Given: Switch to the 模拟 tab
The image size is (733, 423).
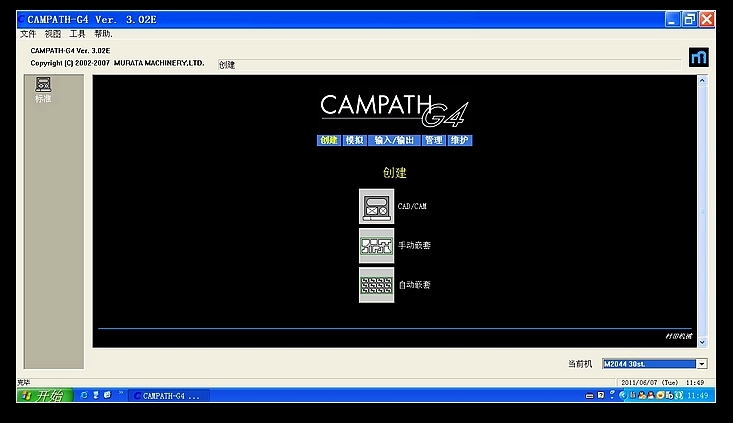Looking at the screenshot, I should tap(354, 140).
